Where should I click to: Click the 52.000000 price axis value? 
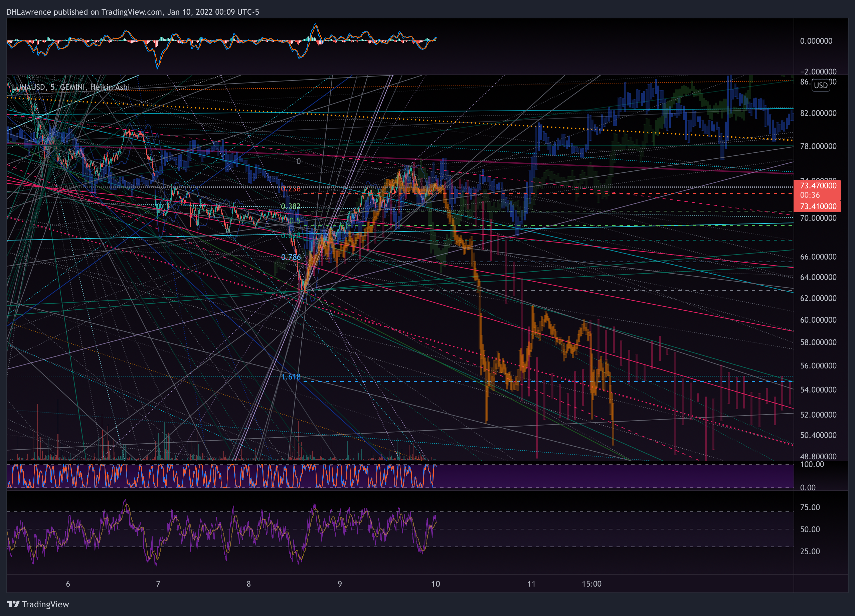(818, 415)
